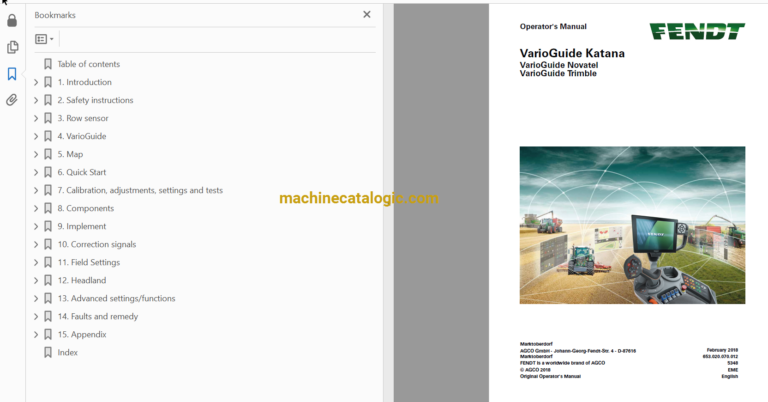Toggle the Bookmarks sidebar icon
This screenshot has width=768, height=402.
click(12, 74)
